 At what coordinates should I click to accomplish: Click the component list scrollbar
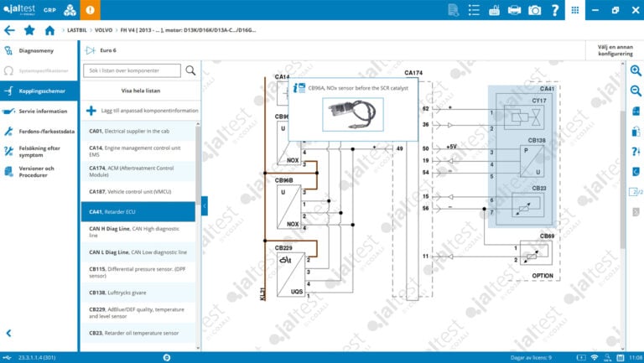click(198, 166)
